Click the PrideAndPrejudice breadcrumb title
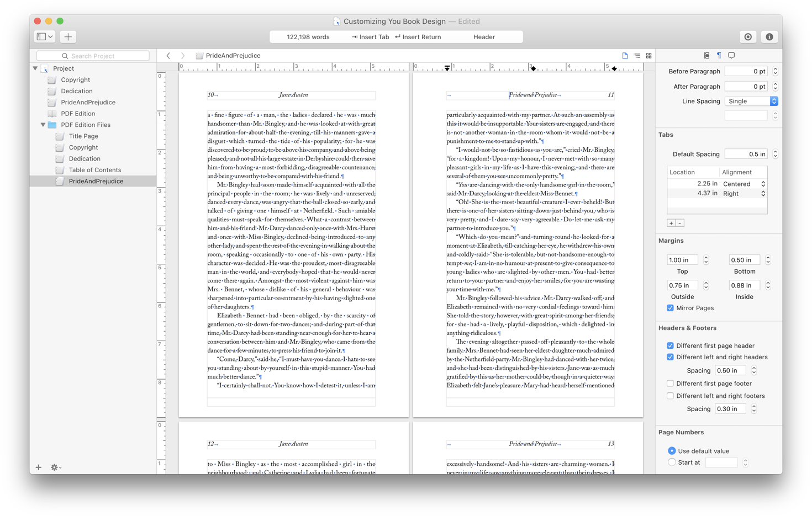812x516 pixels. (x=233, y=56)
